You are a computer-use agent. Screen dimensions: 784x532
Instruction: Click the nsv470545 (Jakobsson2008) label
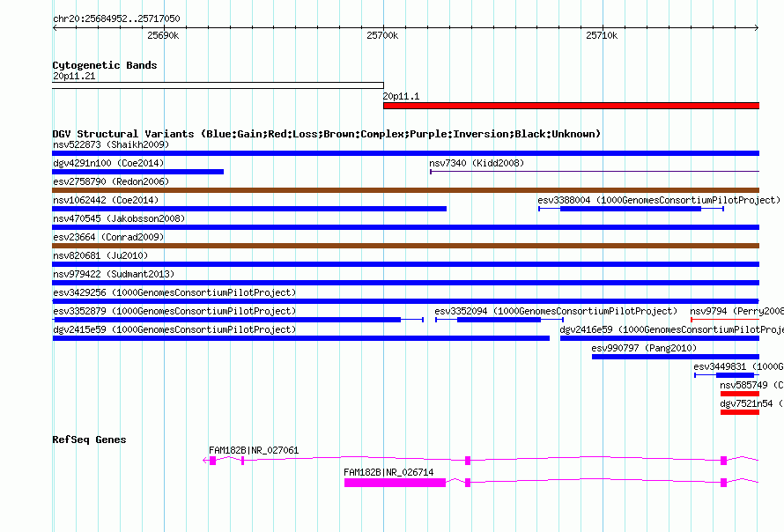coord(119,218)
